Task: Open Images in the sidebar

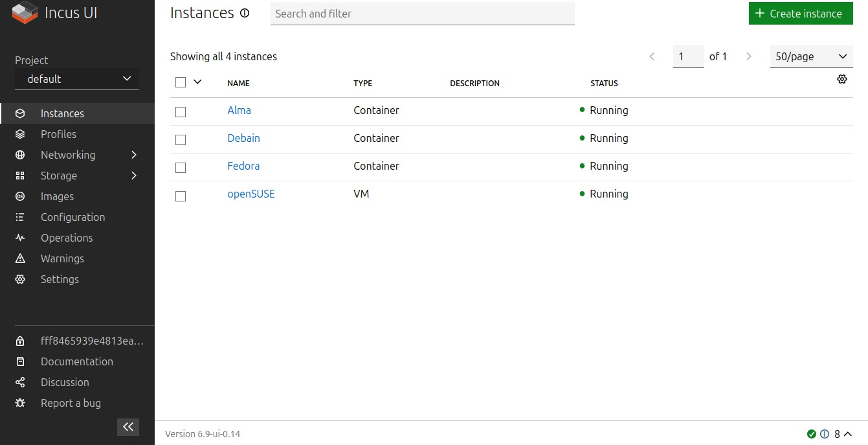Action: click(x=57, y=196)
